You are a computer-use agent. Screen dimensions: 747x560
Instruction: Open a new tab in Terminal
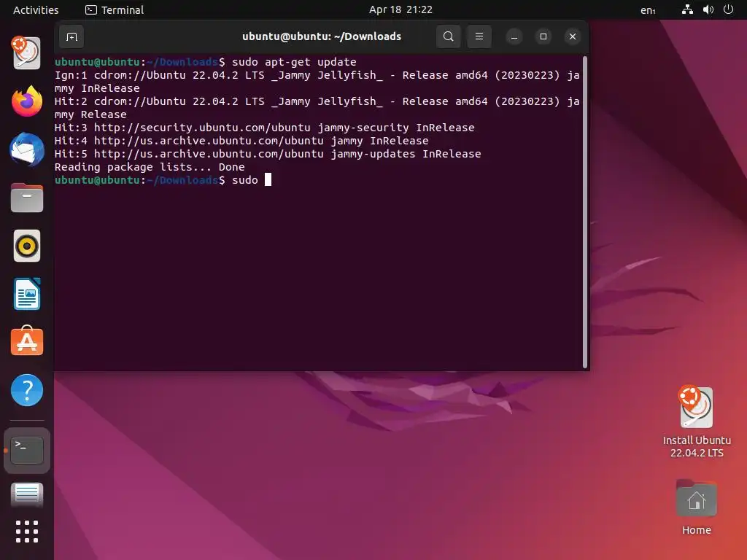point(72,36)
